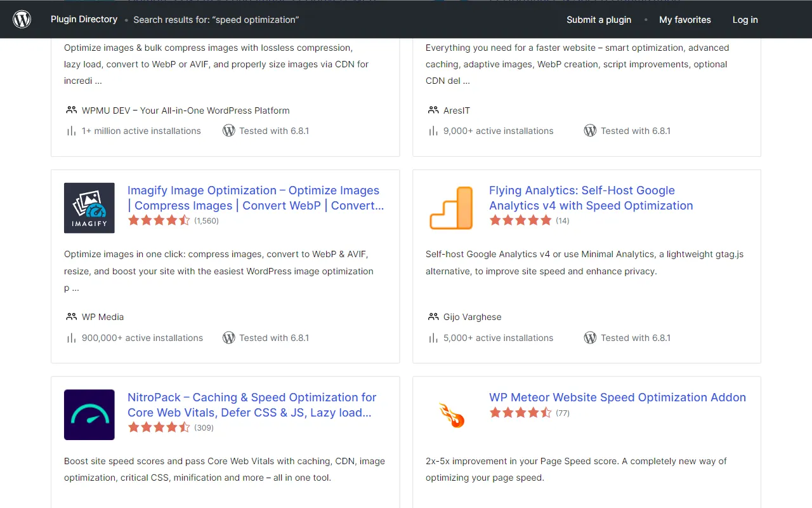The height and width of the screenshot is (508, 812).
Task: Open Submit a plugin page
Action: (x=599, y=20)
